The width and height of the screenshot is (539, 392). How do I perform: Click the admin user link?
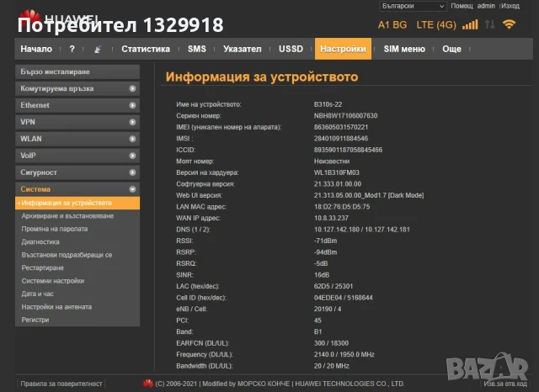(x=486, y=6)
